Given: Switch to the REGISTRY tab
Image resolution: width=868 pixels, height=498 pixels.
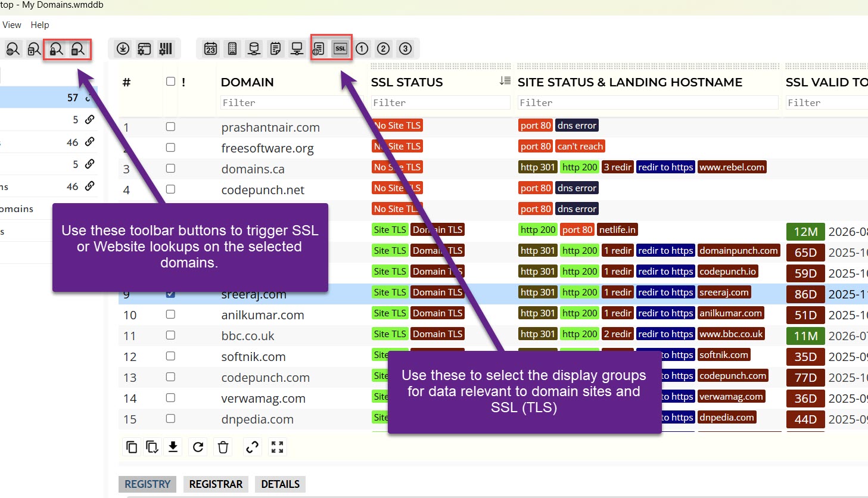Looking at the screenshot, I should [147, 484].
